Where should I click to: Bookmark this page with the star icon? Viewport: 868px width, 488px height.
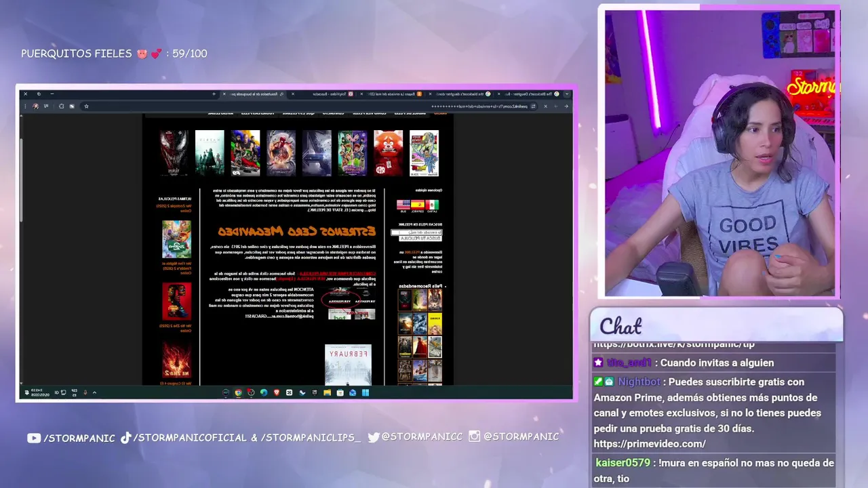tap(86, 106)
